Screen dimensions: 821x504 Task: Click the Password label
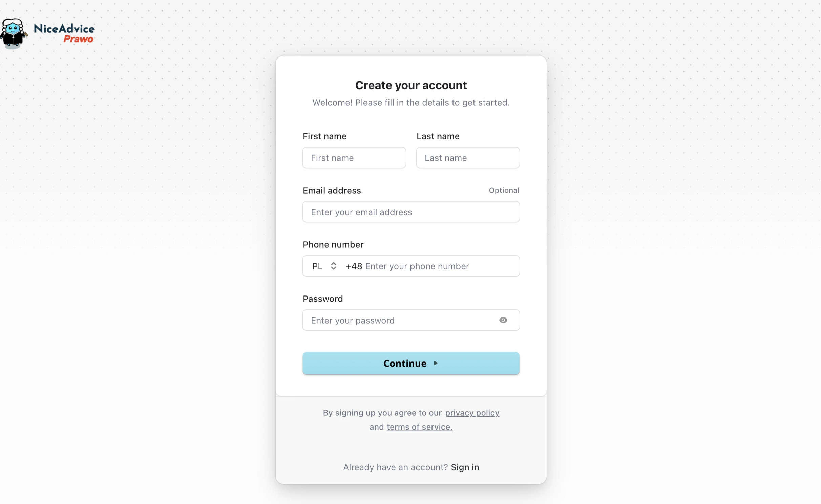click(323, 299)
